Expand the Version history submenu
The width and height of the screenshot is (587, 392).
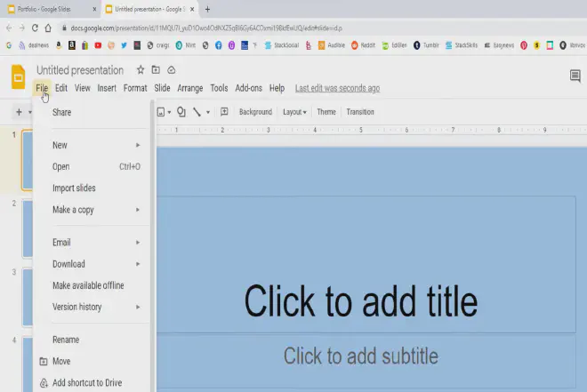97,307
